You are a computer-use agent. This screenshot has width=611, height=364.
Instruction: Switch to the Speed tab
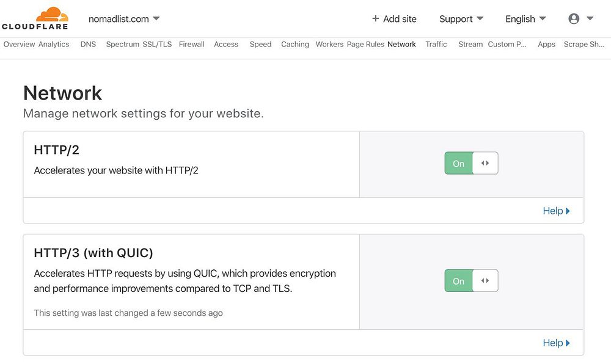click(260, 44)
